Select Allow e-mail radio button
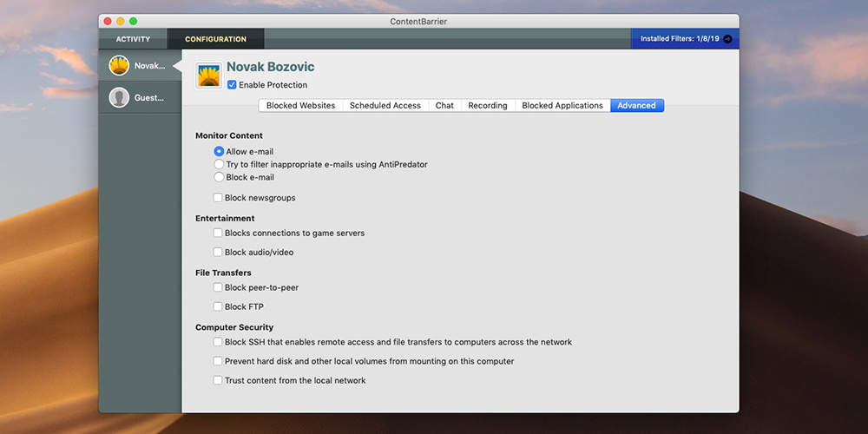868x434 pixels. pyautogui.click(x=219, y=151)
